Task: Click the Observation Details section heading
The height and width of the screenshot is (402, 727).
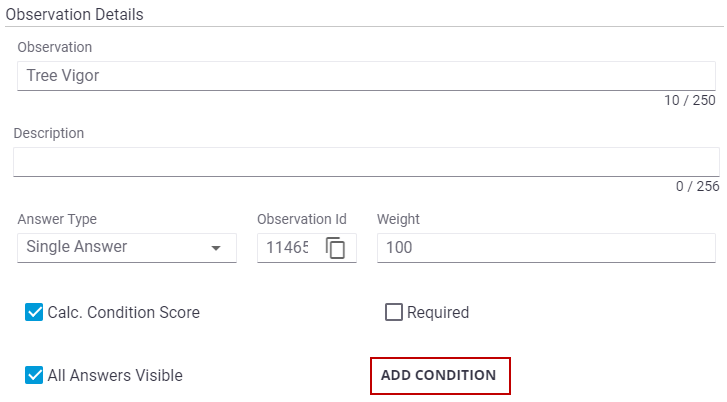Action: (x=74, y=15)
